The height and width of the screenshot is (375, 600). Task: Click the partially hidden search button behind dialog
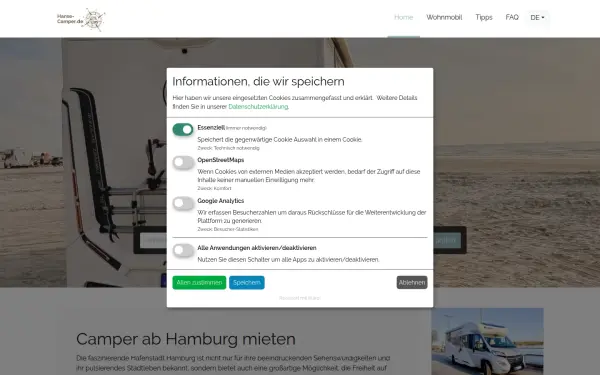(x=447, y=240)
